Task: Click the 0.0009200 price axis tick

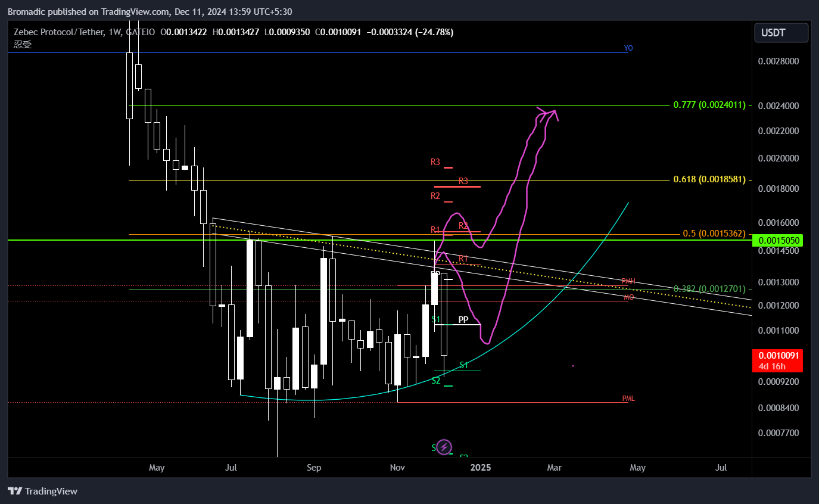Action: (x=778, y=381)
